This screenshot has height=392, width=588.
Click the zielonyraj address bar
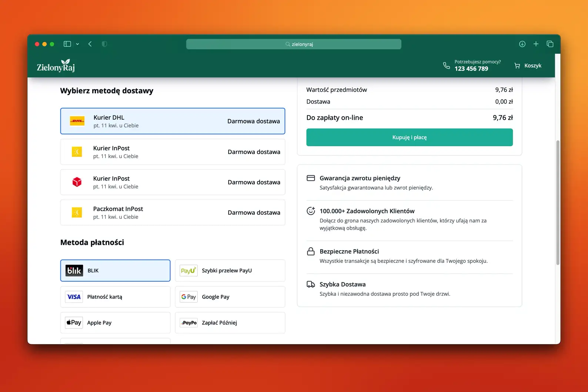[x=293, y=44]
